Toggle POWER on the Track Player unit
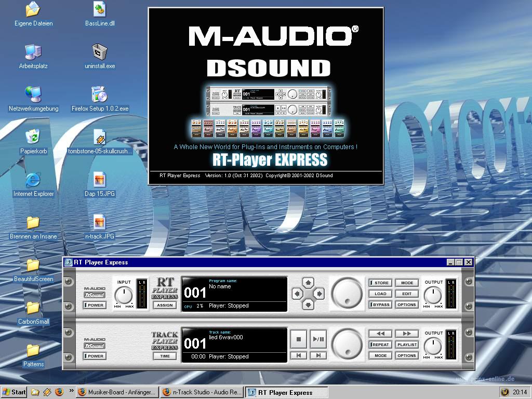Viewport: 532px width, 399px height. pos(95,356)
